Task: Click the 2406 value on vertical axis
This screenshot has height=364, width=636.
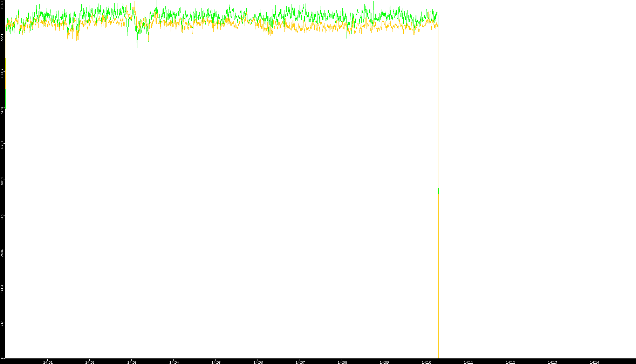Action: coord(2,253)
